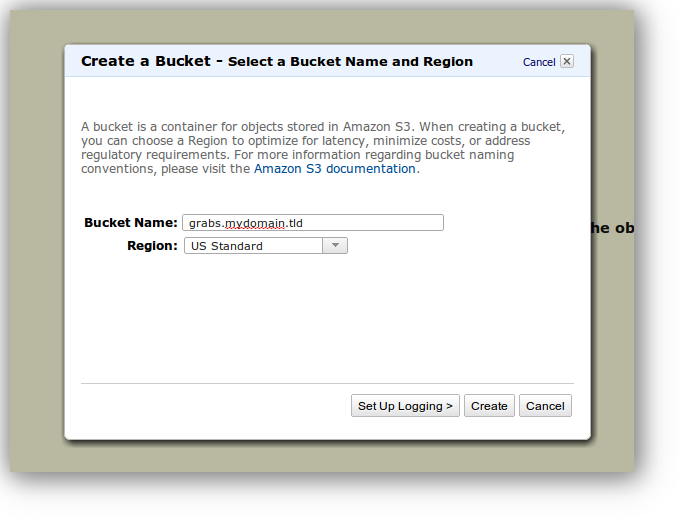Click the horizontal separator above the buttons
This screenshot has width=686, height=524.
tap(327, 383)
